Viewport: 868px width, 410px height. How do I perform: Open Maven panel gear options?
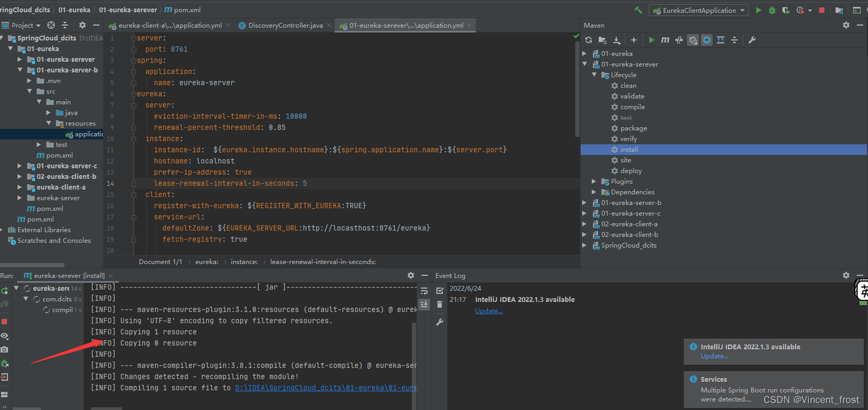[846, 25]
